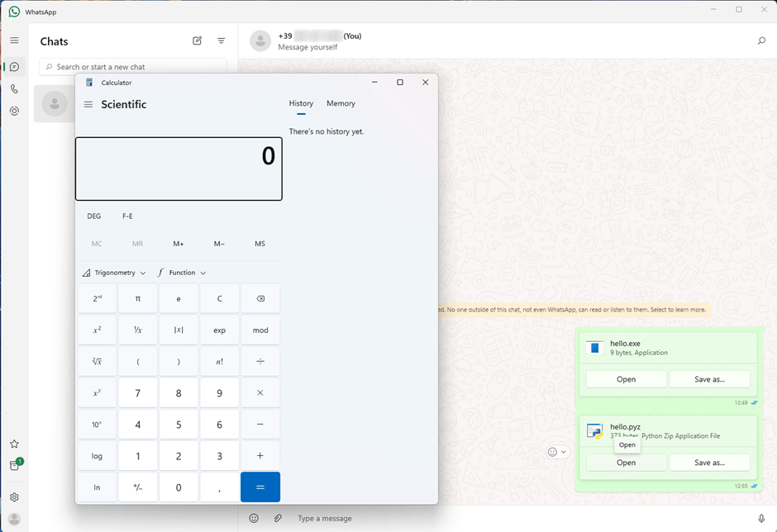The height and width of the screenshot is (532, 777).
Task: Open the emoji picker beside message box
Action: tap(255, 518)
